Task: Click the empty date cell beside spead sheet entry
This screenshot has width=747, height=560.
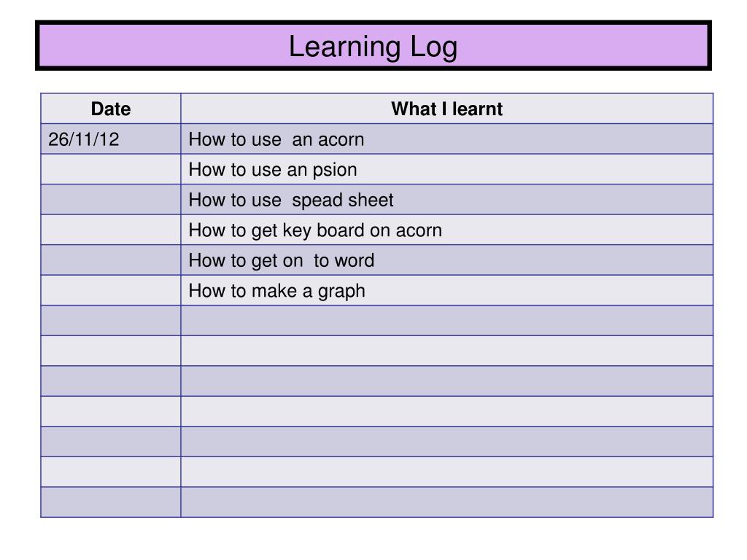Action: (111, 200)
